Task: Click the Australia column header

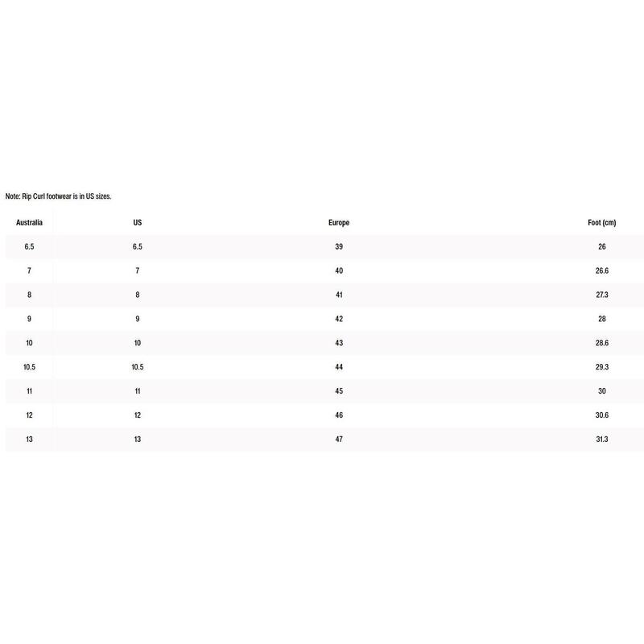Action: click(29, 223)
